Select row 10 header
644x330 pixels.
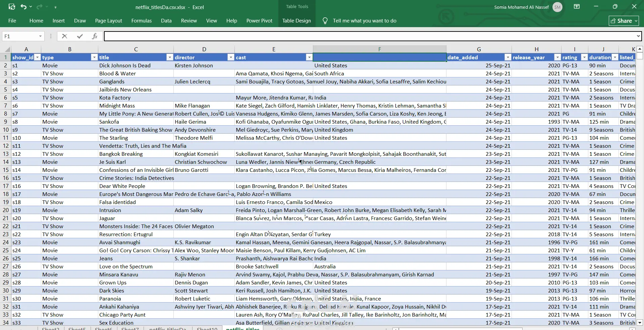6,130
